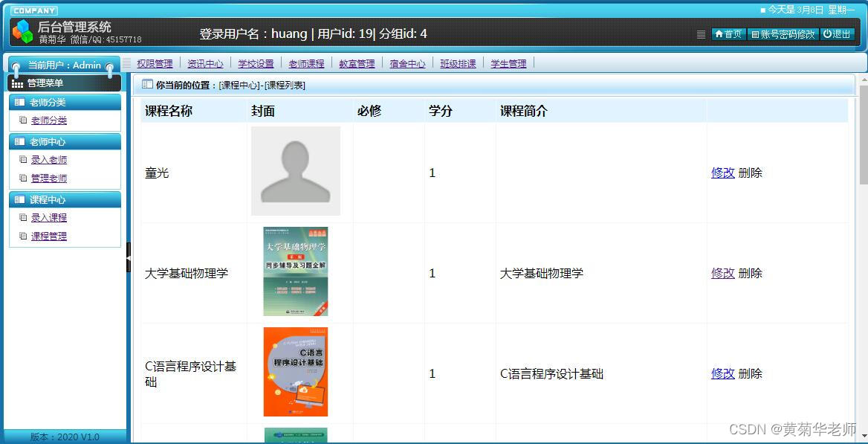Open the 班级排课 menu
The width and height of the screenshot is (868, 444).
(458, 64)
